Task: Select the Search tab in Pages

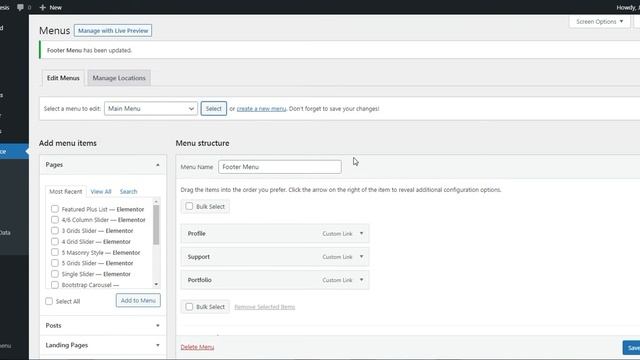Action: click(x=129, y=191)
